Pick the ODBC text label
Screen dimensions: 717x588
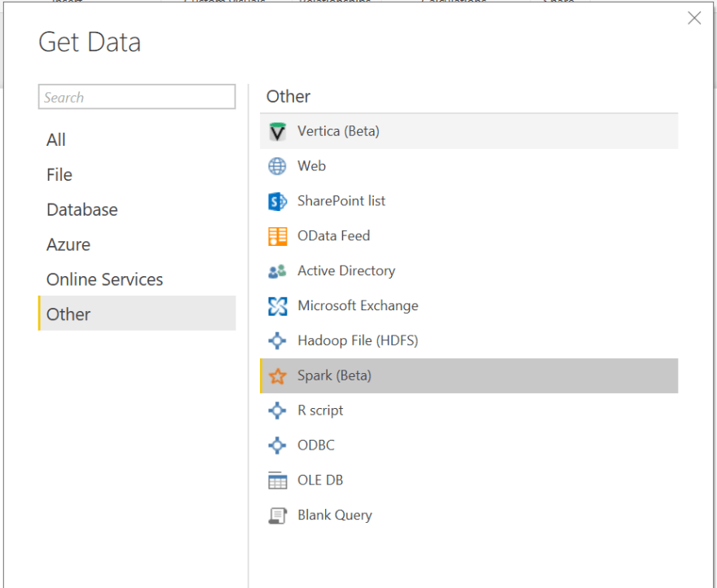315,445
